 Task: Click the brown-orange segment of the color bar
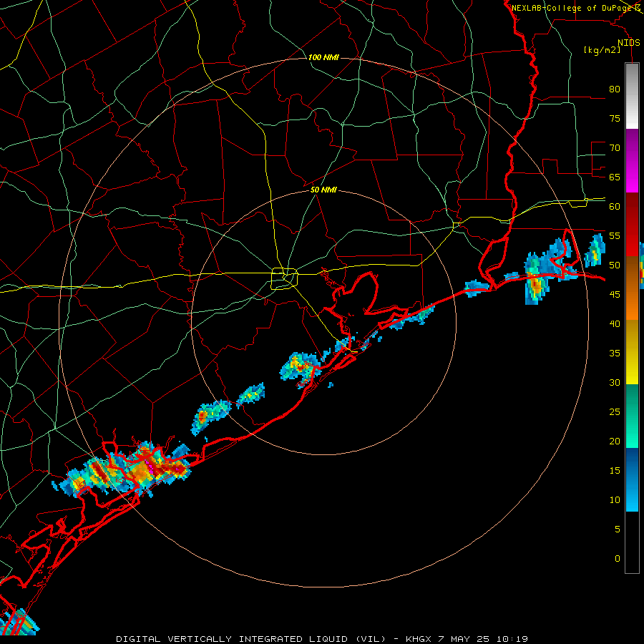tap(632, 288)
